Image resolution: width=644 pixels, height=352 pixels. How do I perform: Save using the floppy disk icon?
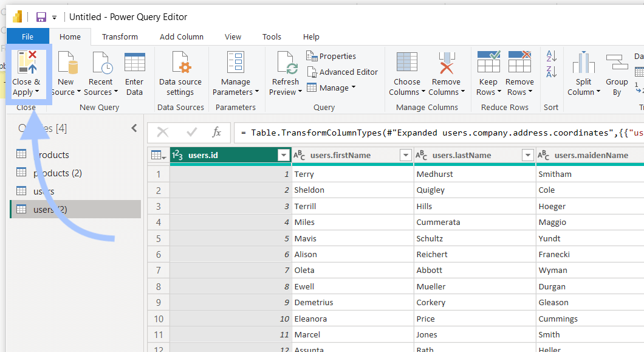pyautogui.click(x=41, y=17)
